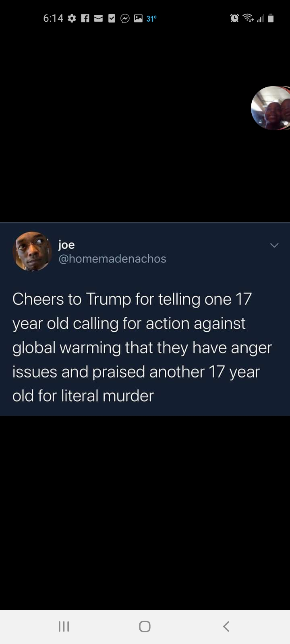Image resolution: width=290 pixels, height=644 pixels.
Task: Tap the image gallery notification icon
Action: (x=138, y=18)
